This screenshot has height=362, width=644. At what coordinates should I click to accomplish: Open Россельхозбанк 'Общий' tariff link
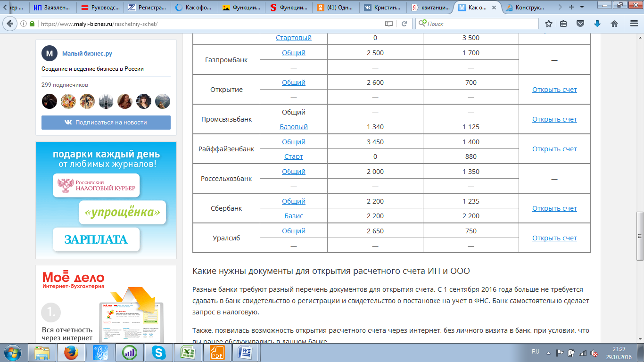294,172
